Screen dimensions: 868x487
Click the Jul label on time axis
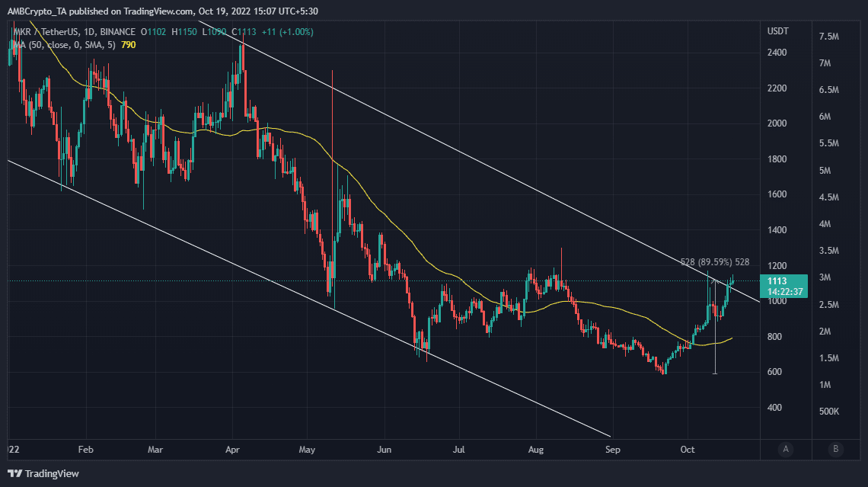tap(459, 450)
